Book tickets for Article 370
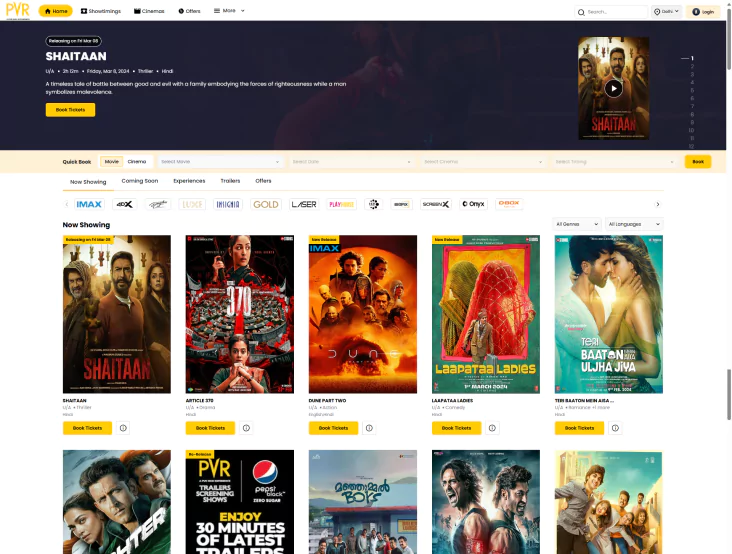 click(x=211, y=428)
